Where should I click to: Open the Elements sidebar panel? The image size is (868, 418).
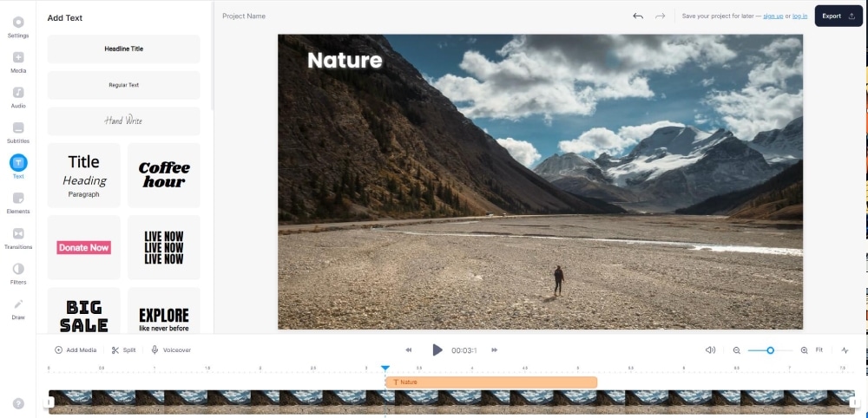pyautogui.click(x=18, y=203)
